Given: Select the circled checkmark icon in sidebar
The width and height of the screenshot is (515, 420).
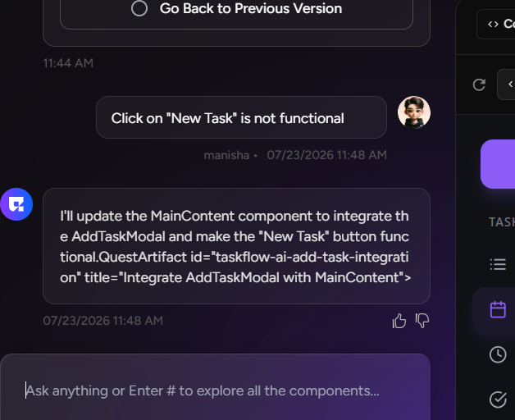Looking at the screenshot, I should [x=498, y=399].
